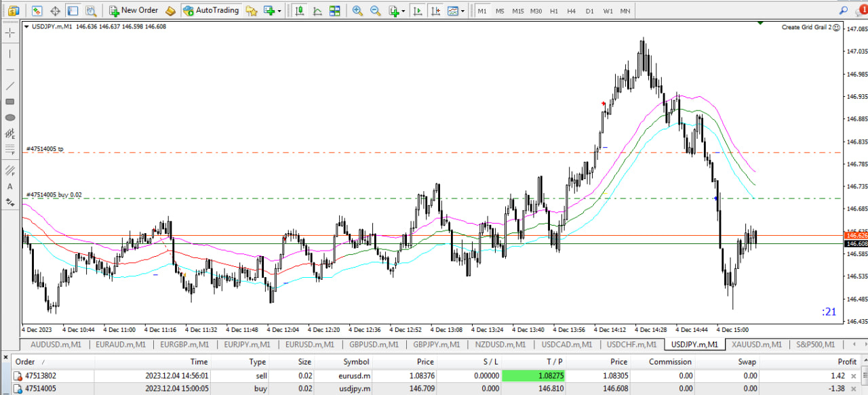Open the GBPJPY.m,M1 chart tab
The width and height of the screenshot is (868, 395).
click(437, 345)
